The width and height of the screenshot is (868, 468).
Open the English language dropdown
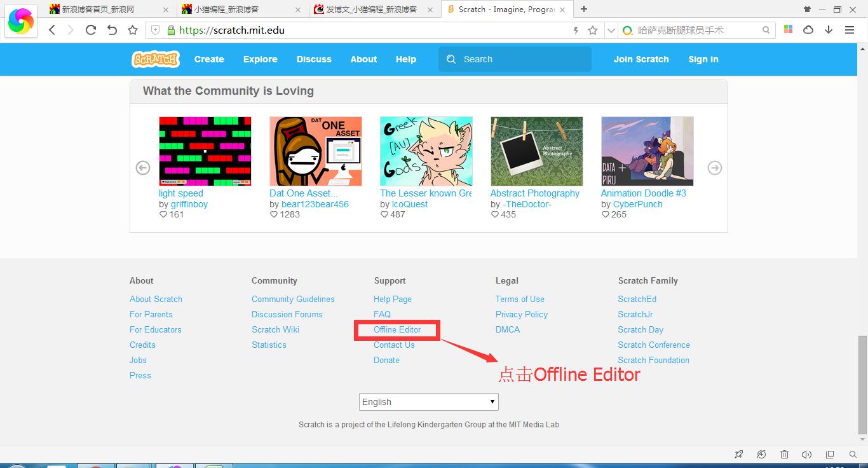coord(429,402)
